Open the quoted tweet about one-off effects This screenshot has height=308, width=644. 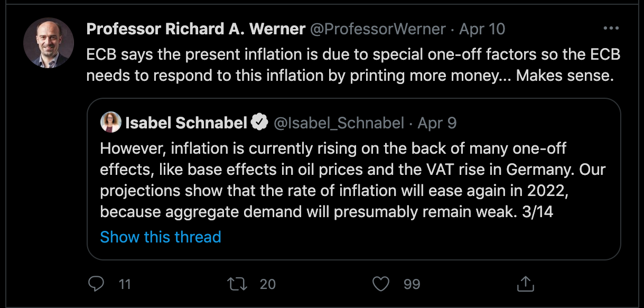tap(353, 179)
